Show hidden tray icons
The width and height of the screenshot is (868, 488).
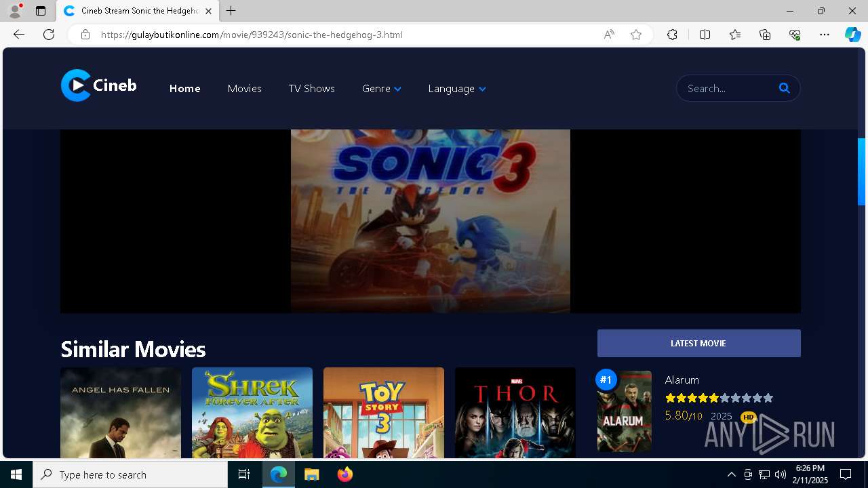[731, 474]
